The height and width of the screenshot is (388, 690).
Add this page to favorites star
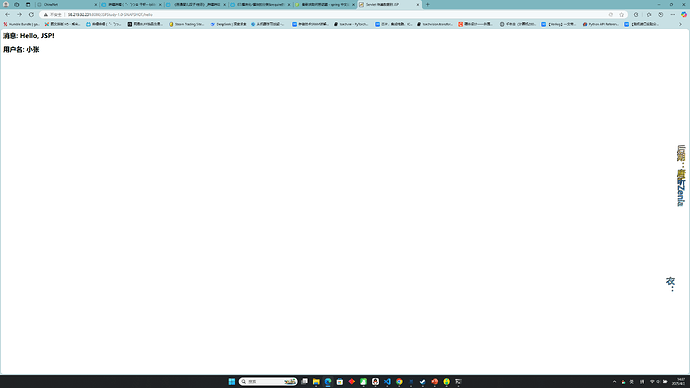click(621, 15)
